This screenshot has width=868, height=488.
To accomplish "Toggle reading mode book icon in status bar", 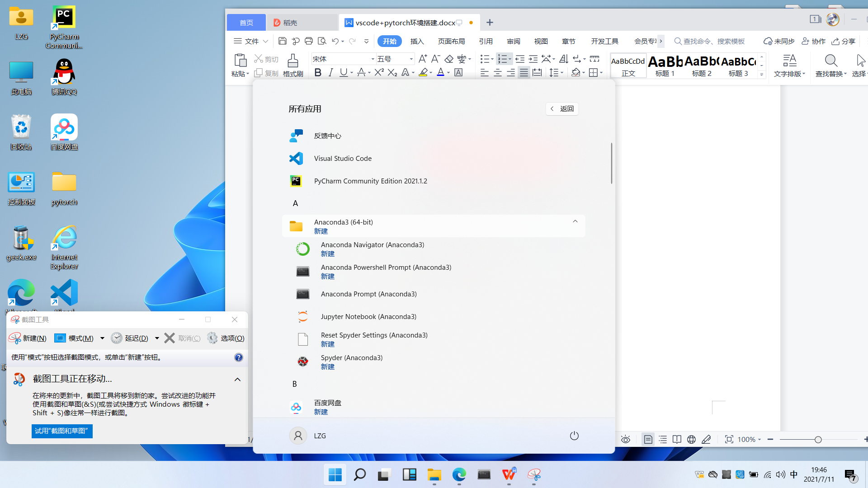I will tap(677, 439).
